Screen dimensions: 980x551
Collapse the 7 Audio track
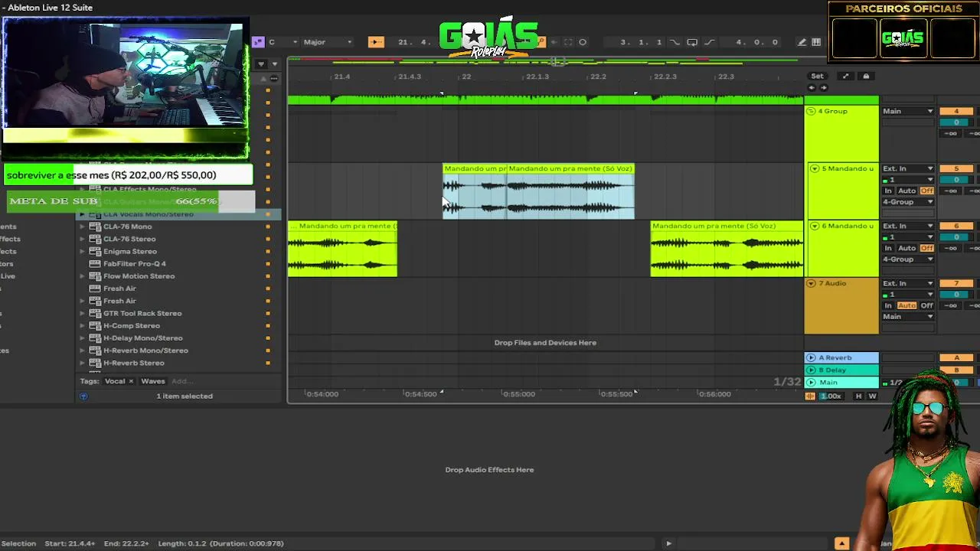(x=811, y=283)
